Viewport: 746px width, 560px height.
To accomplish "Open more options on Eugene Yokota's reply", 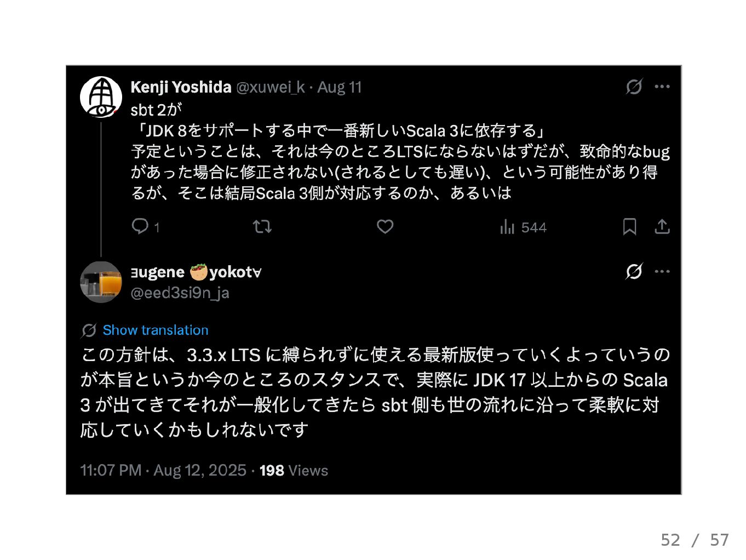I will tap(662, 271).
